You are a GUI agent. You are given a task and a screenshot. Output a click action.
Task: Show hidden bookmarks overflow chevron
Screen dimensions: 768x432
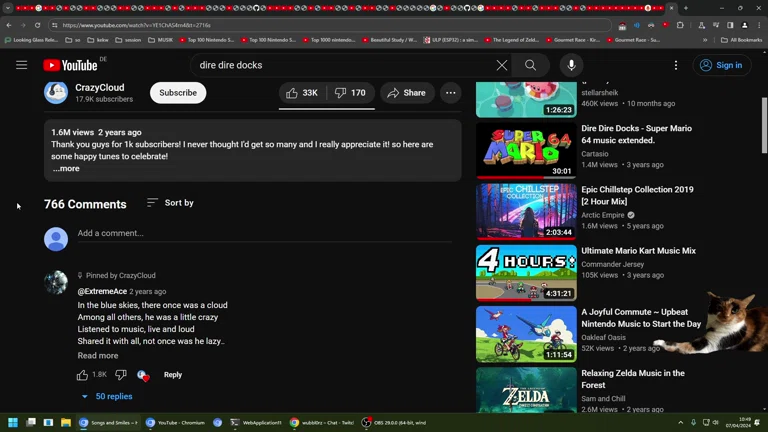point(705,40)
